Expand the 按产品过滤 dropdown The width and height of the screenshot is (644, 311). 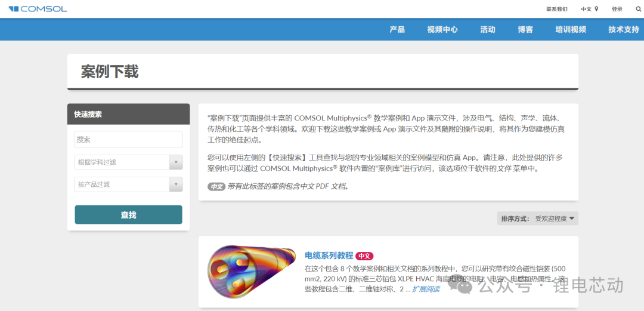pos(129,184)
